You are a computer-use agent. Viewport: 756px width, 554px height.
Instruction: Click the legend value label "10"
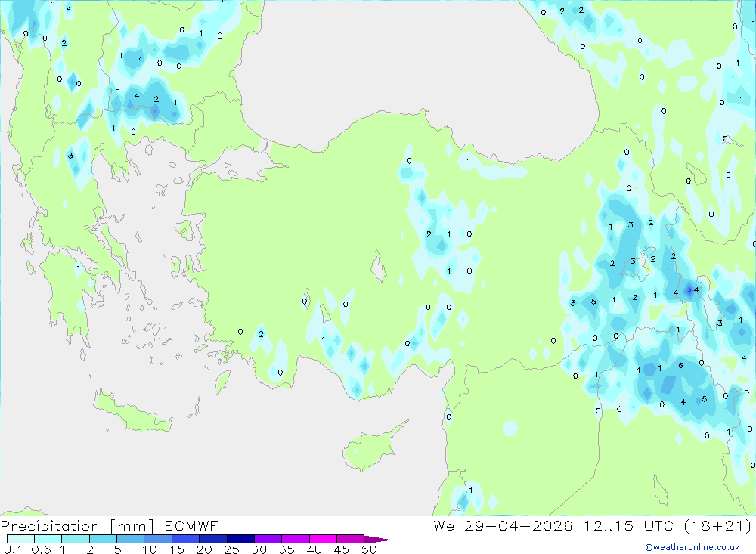[150, 549]
